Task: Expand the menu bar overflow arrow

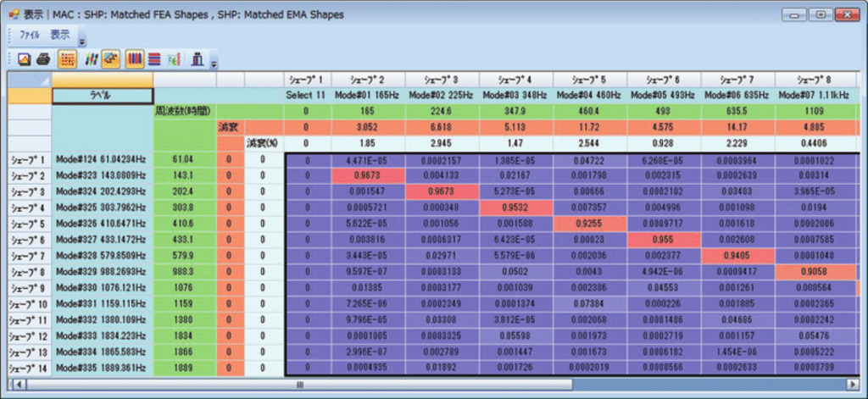Action: [x=81, y=41]
